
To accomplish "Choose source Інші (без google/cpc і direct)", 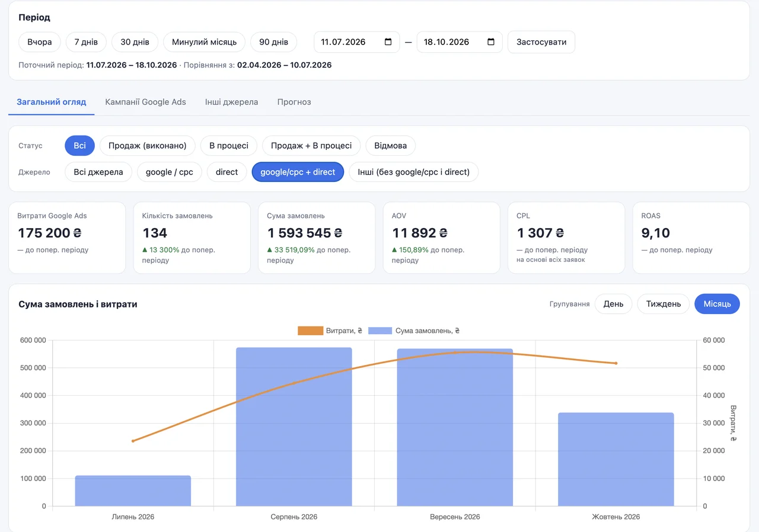I will point(413,172).
